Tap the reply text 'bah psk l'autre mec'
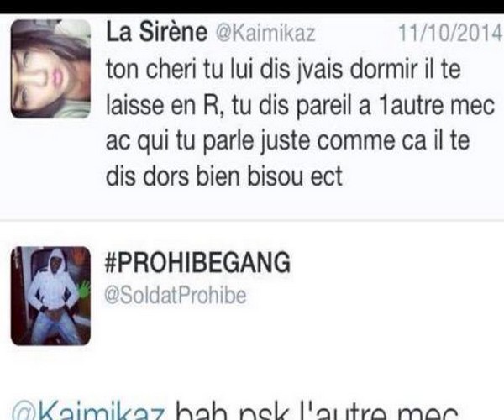The width and height of the screenshot is (504, 420). point(317,411)
